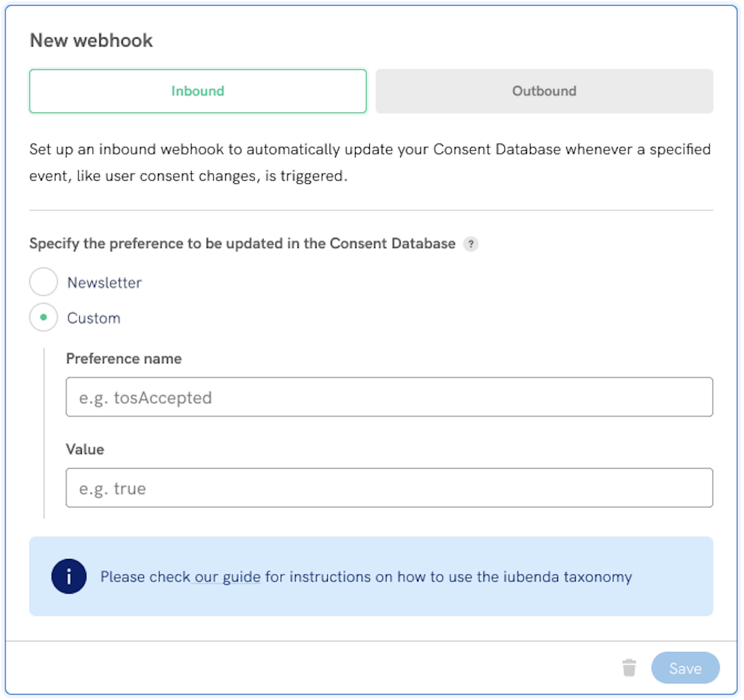The width and height of the screenshot is (744, 700).
Task: Select the Custom radio button
Action: 44,318
